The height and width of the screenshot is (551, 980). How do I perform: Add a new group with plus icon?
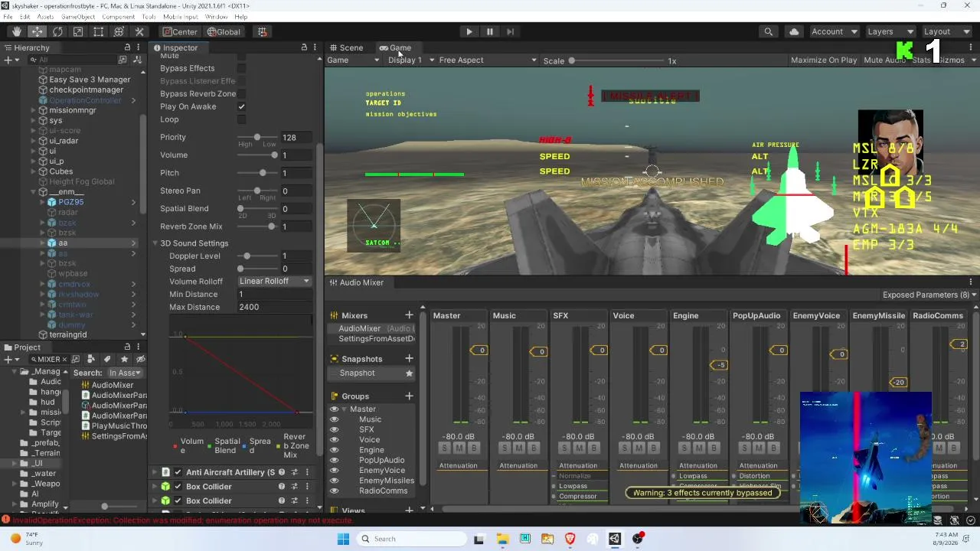(409, 396)
